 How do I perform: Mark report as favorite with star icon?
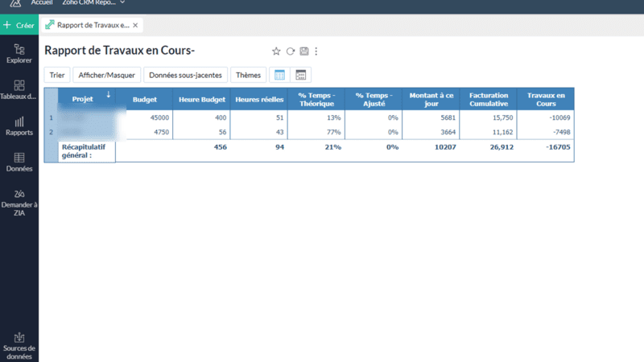pyautogui.click(x=276, y=51)
